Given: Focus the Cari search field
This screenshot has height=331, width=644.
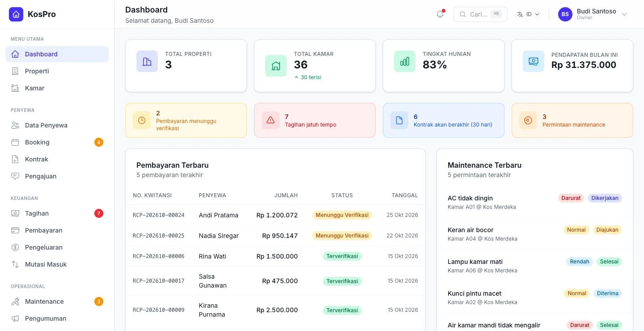Looking at the screenshot, I should coord(480,14).
